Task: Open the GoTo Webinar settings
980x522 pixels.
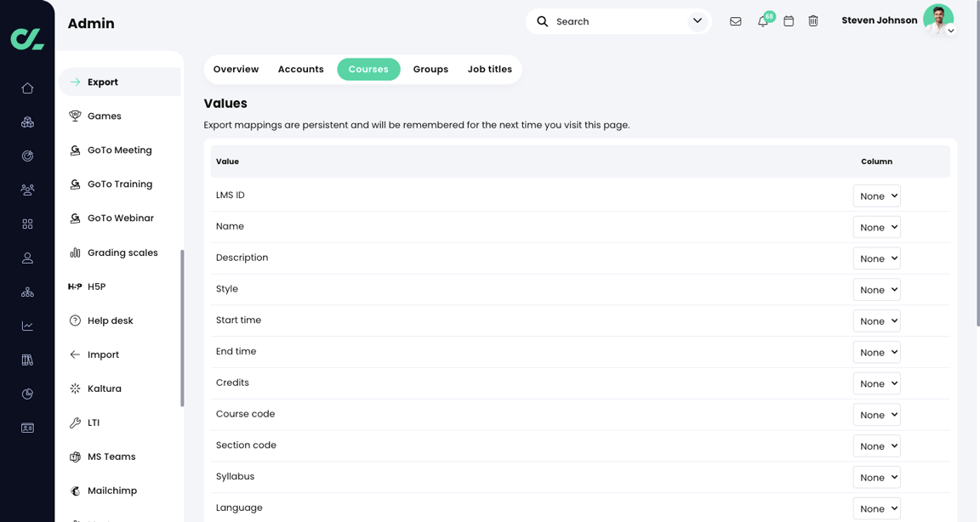Action: (x=120, y=218)
